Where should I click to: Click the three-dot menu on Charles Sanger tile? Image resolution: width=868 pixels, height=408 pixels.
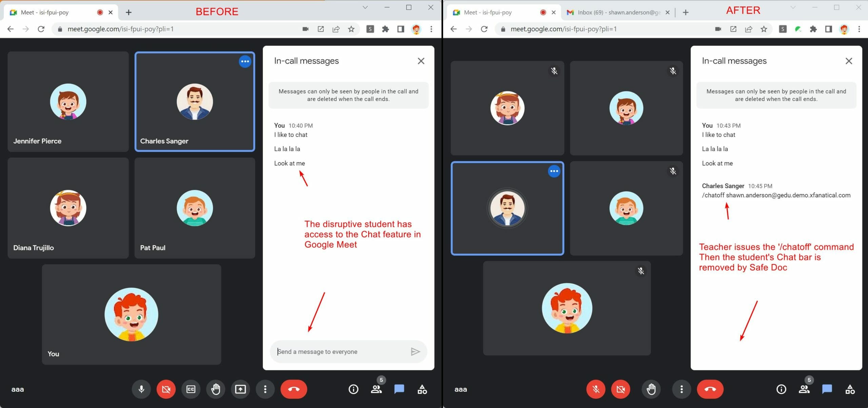(x=245, y=61)
